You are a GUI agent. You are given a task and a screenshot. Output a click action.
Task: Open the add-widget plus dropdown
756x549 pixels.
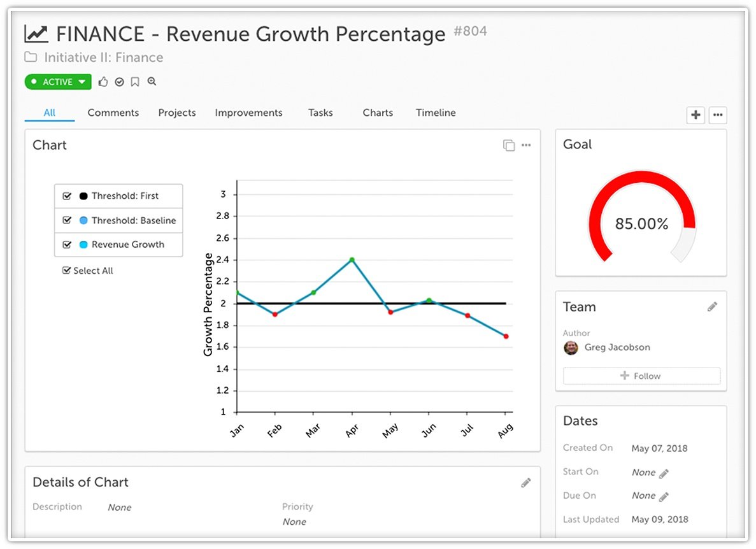coord(695,115)
